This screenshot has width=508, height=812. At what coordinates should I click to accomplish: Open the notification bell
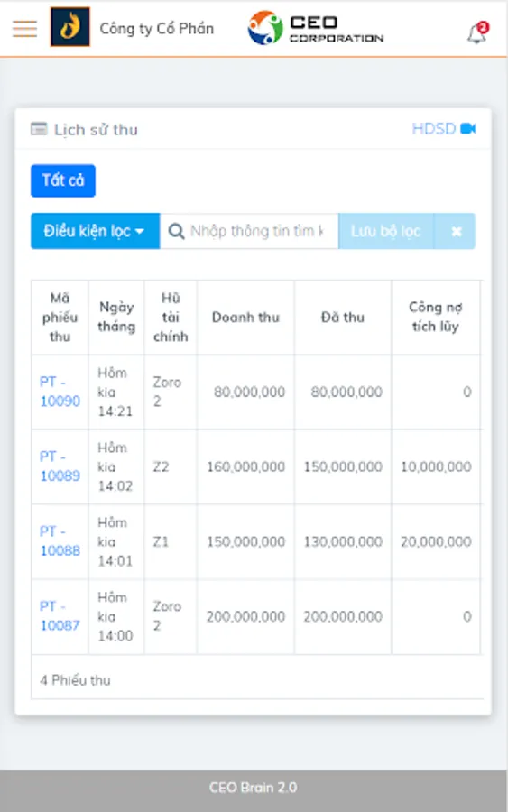pos(477,32)
